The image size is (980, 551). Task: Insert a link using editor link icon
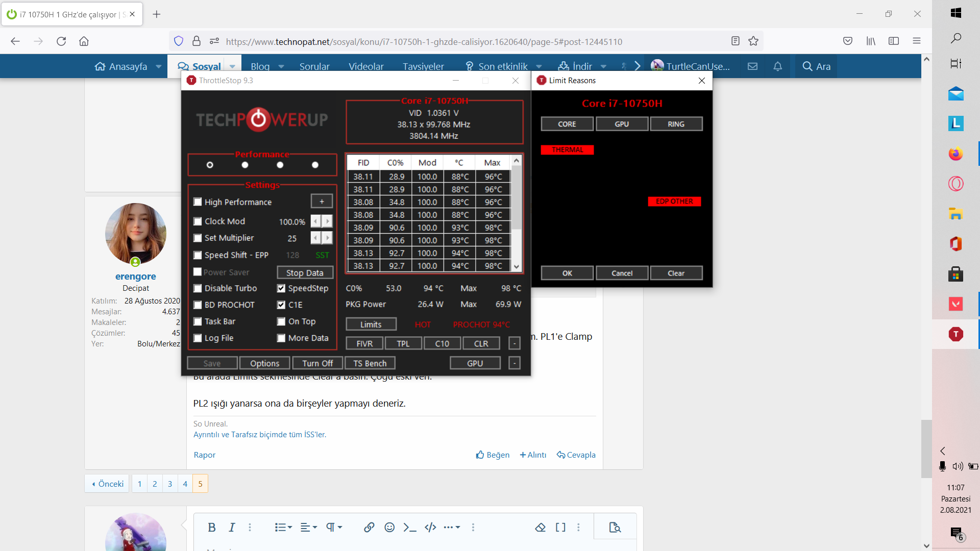(x=369, y=528)
